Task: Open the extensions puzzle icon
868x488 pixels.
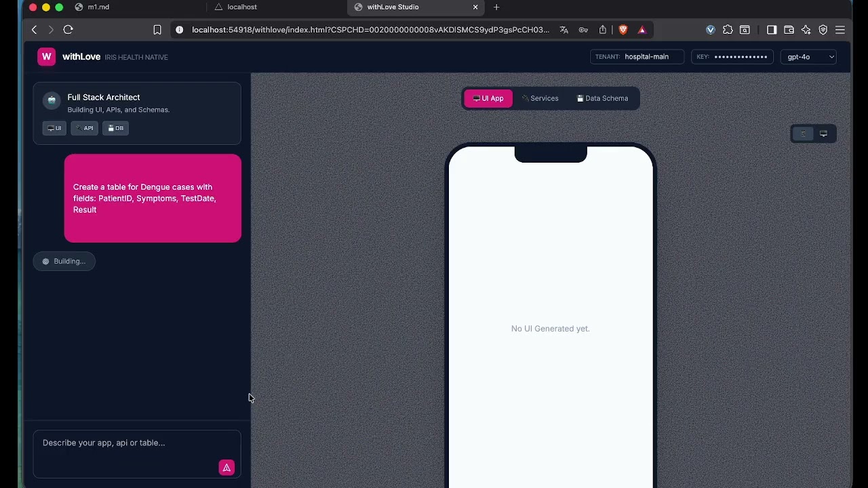Action: 728,30
